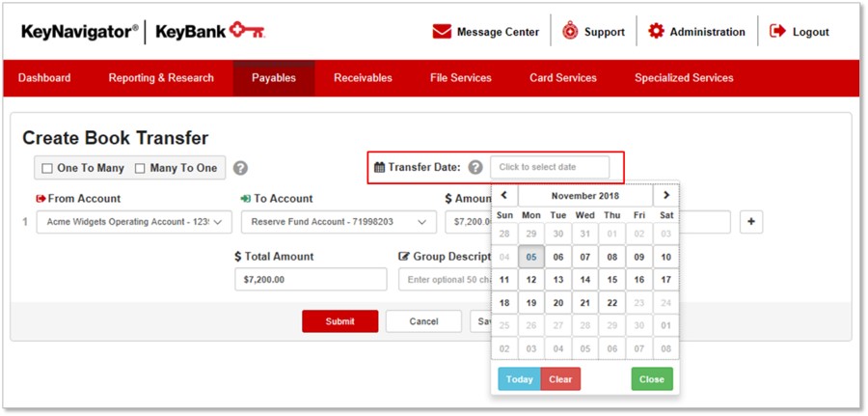Select November 13 in calendar

558,280
